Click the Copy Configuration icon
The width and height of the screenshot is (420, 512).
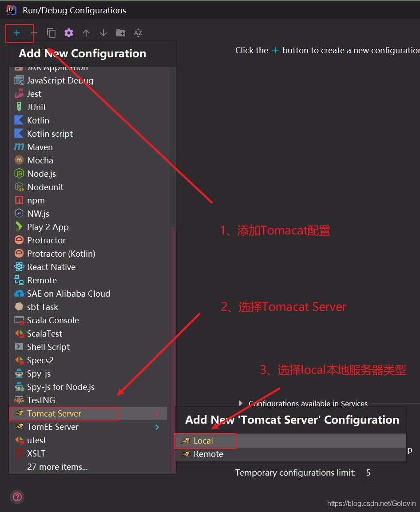coord(51,33)
